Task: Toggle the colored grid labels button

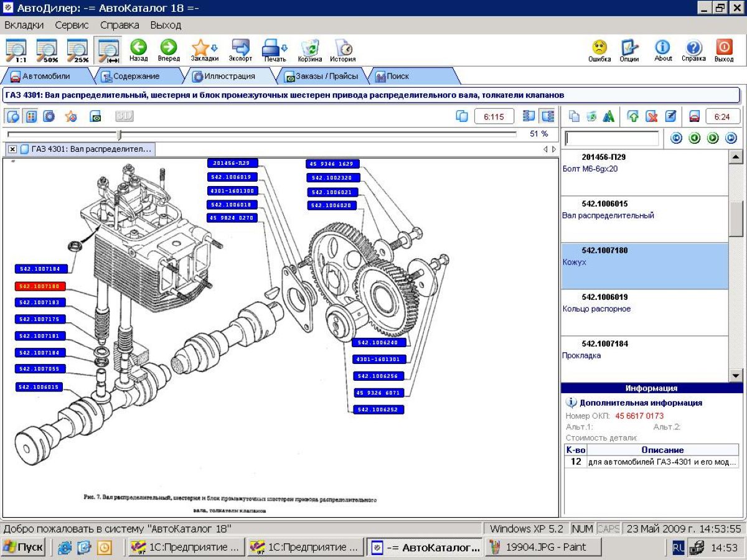Action: [31, 116]
